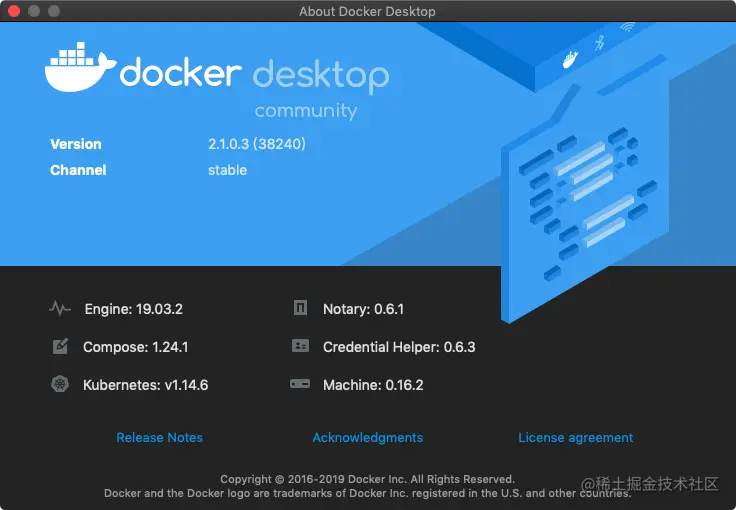Open the Release Notes link
Image resolution: width=736 pixels, height=510 pixels.
(160, 437)
